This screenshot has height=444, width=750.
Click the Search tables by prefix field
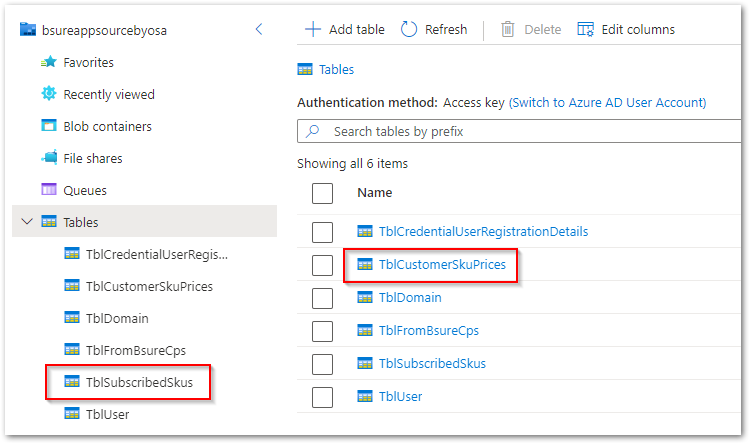(520, 131)
